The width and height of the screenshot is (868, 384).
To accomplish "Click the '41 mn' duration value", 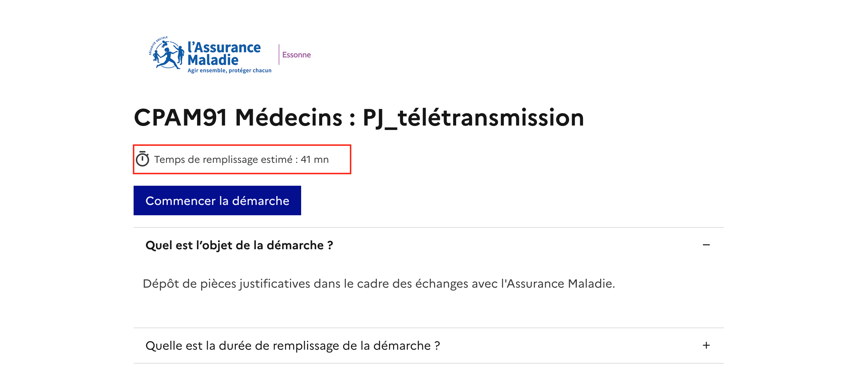I will [x=314, y=160].
